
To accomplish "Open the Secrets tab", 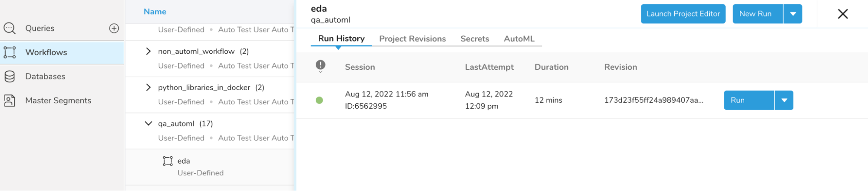I will 475,39.
